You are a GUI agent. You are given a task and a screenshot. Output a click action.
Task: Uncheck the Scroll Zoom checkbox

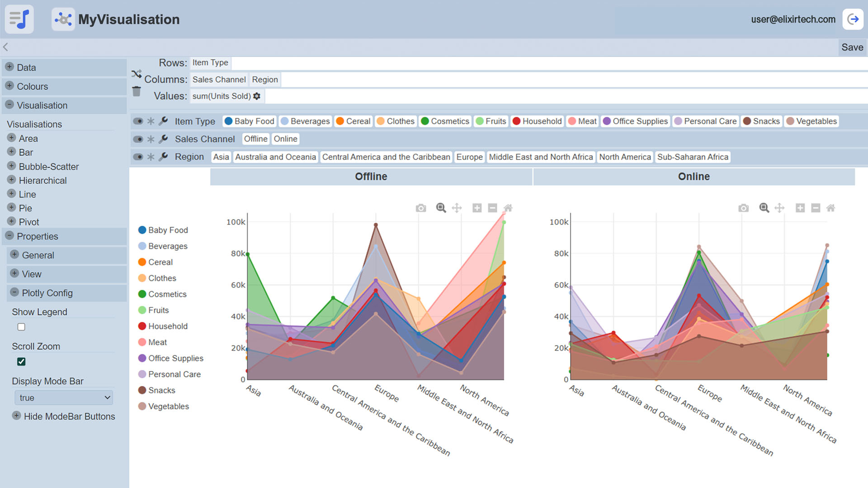click(x=21, y=361)
